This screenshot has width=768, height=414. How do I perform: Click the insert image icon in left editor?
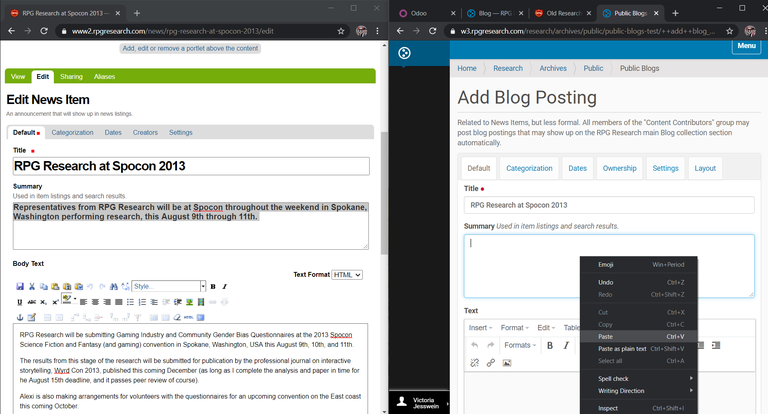click(189, 302)
